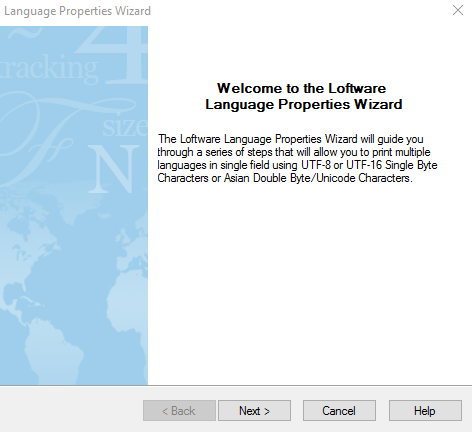Click "Loftware" in the welcome heading
This screenshot has height=432, width=472.
pyautogui.click(x=357, y=88)
